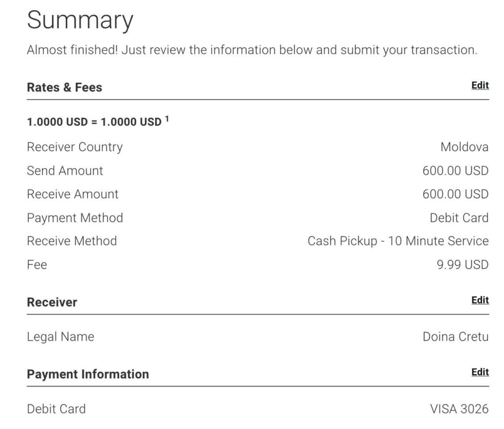Screen dimensions: 504x429
Task: Click the Receive Amount label
Action: 73,194
